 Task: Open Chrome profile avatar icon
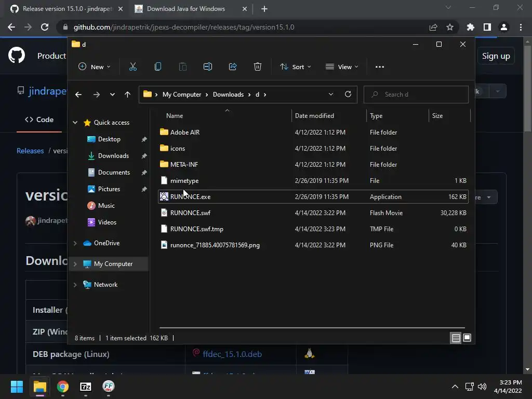504,27
